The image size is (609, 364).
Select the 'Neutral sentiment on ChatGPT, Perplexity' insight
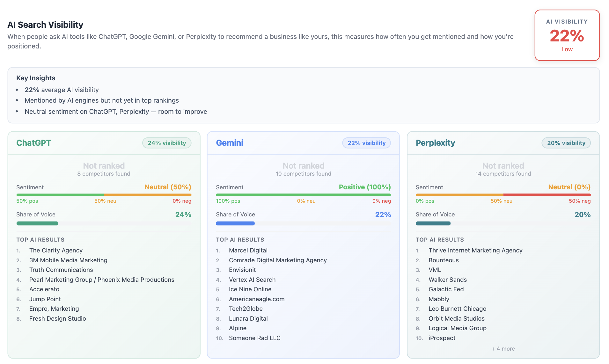pyautogui.click(x=116, y=112)
